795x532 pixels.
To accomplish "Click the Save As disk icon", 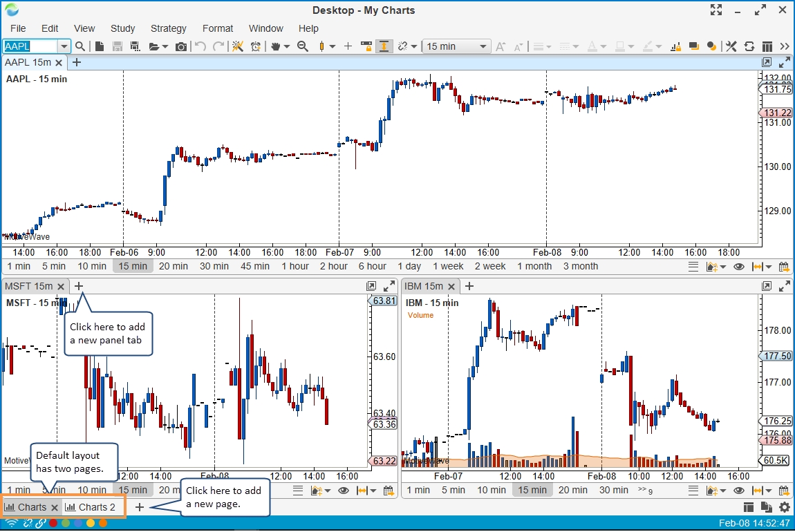I will point(135,46).
